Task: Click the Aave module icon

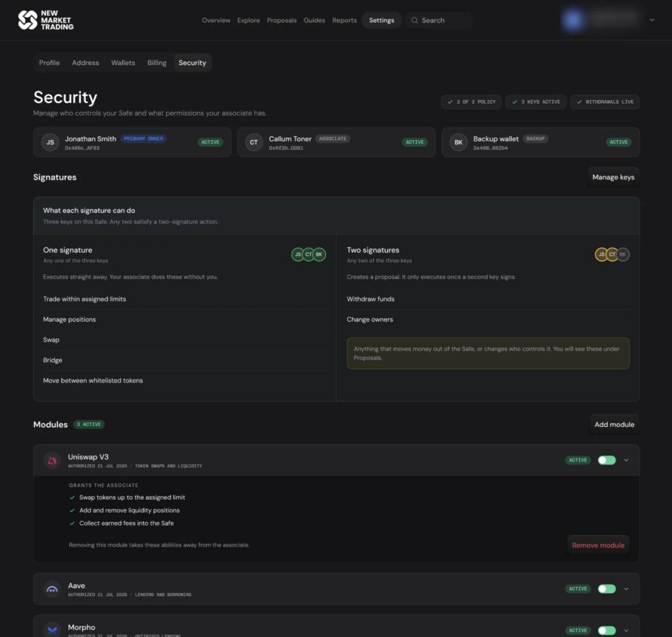Action: [52, 589]
